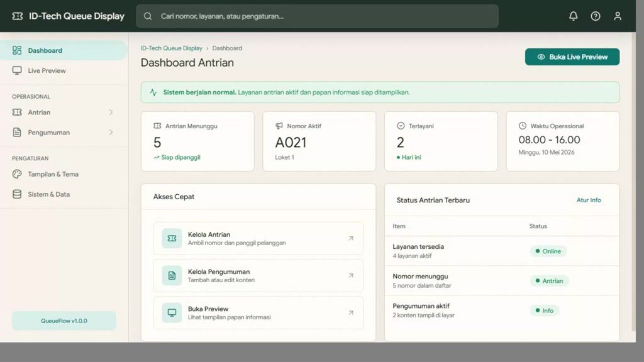The width and height of the screenshot is (644, 362).
Task: Click the Siap dipanggil text
Action: [180, 157]
